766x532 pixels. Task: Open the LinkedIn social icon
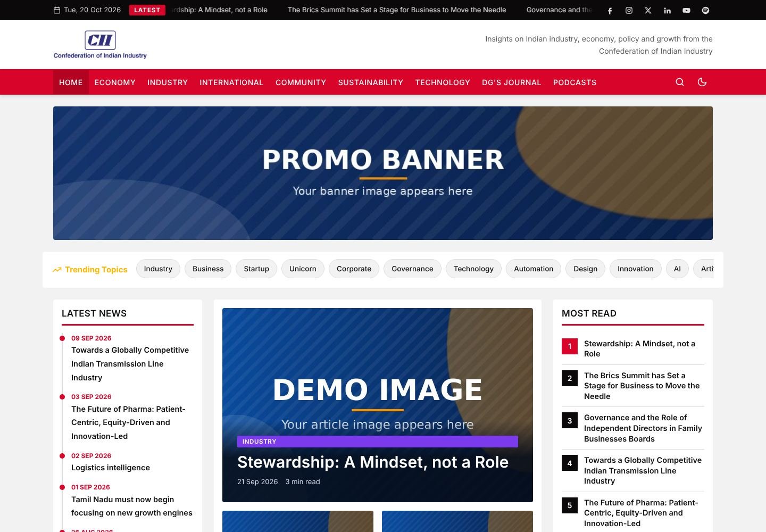click(x=668, y=10)
